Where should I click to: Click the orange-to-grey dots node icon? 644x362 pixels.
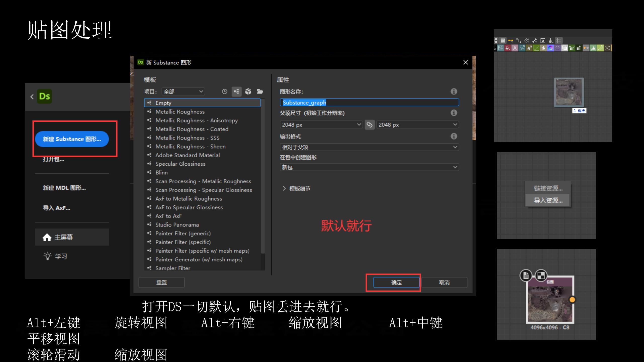pyautogui.click(x=586, y=48)
